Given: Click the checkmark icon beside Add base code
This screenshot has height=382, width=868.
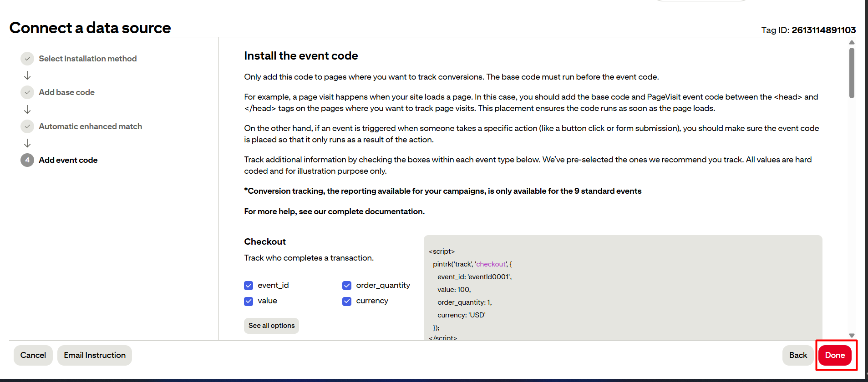Looking at the screenshot, I should tap(27, 92).
